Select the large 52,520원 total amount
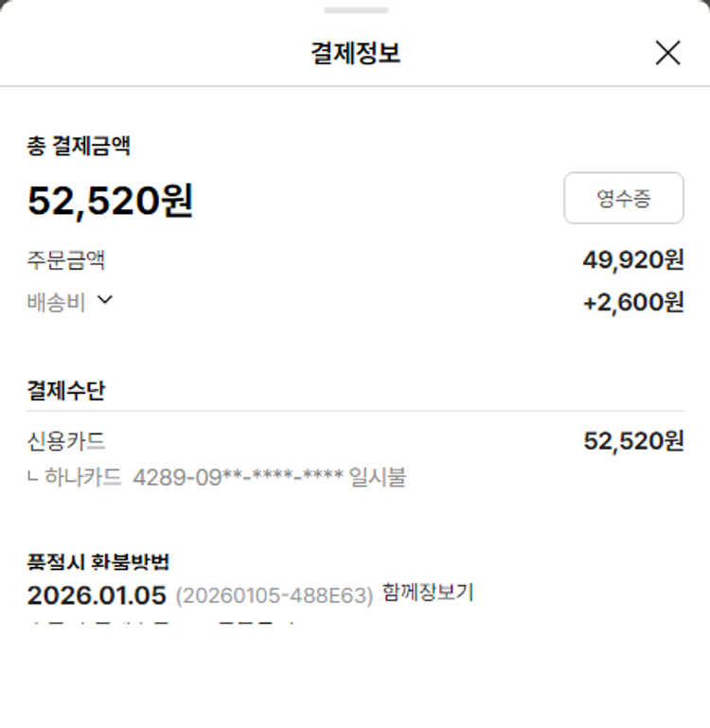710x728 pixels. point(110,201)
